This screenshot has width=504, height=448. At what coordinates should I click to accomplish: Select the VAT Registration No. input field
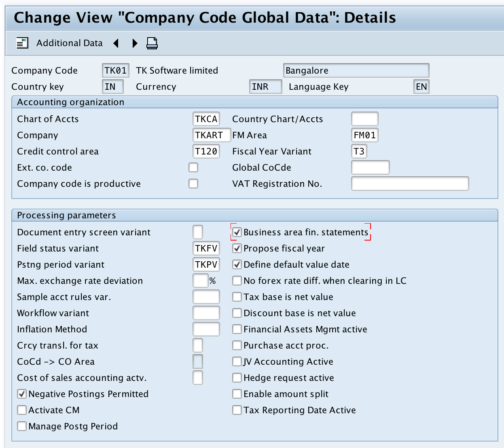point(409,183)
